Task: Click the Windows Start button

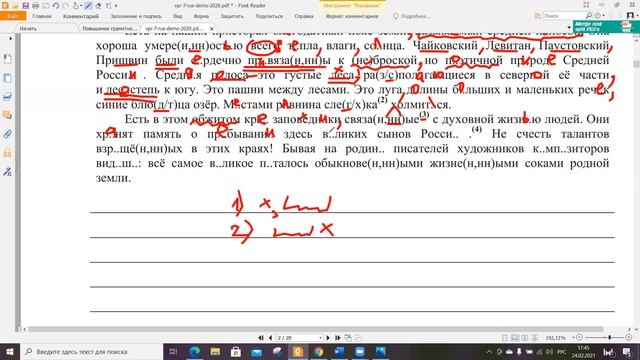Action: tap(10, 351)
